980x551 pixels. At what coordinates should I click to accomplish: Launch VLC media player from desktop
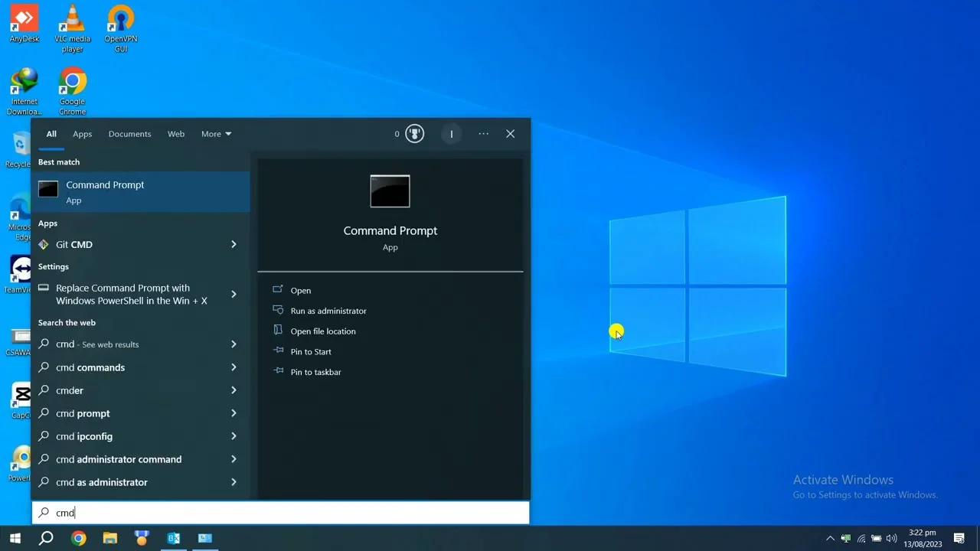pyautogui.click(x=72, y=28)
